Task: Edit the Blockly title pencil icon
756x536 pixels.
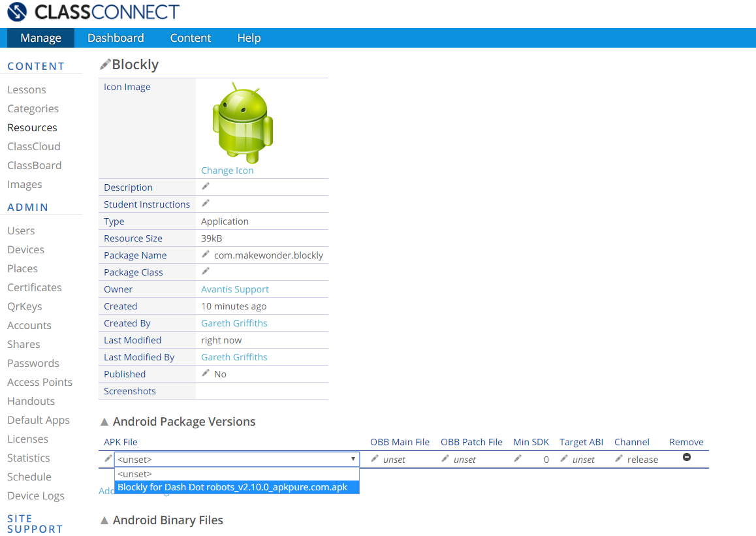Action: click(x=104, y=65)
